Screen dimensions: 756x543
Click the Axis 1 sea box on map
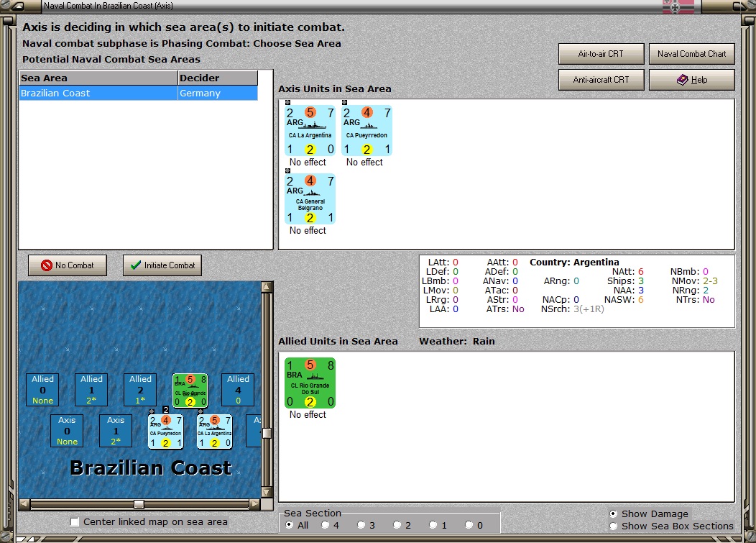[x=116, y=431]
